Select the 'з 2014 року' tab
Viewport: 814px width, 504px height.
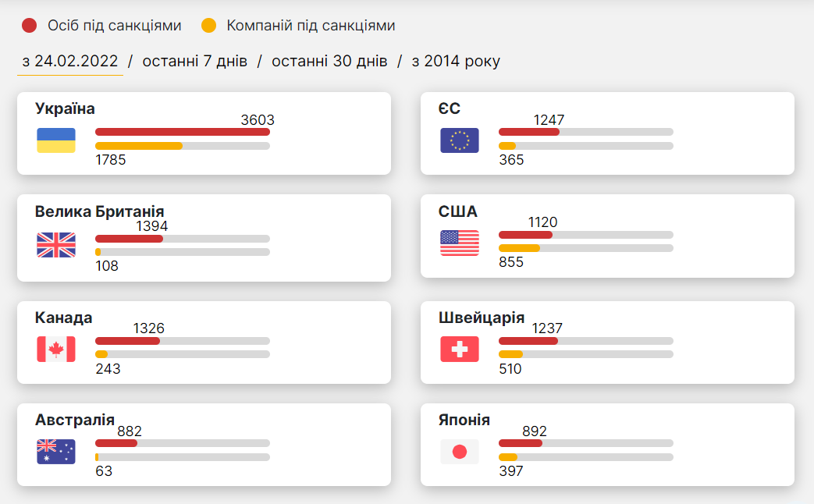pos(456,62)
